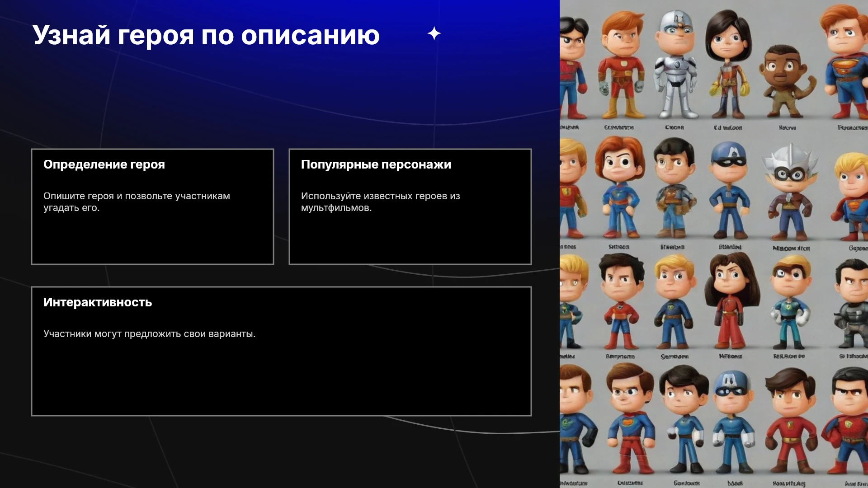The height and width of the screenshot is (488, 868).
Task: Click the long-haired woman in red suit
Action: tap(731, 300)
